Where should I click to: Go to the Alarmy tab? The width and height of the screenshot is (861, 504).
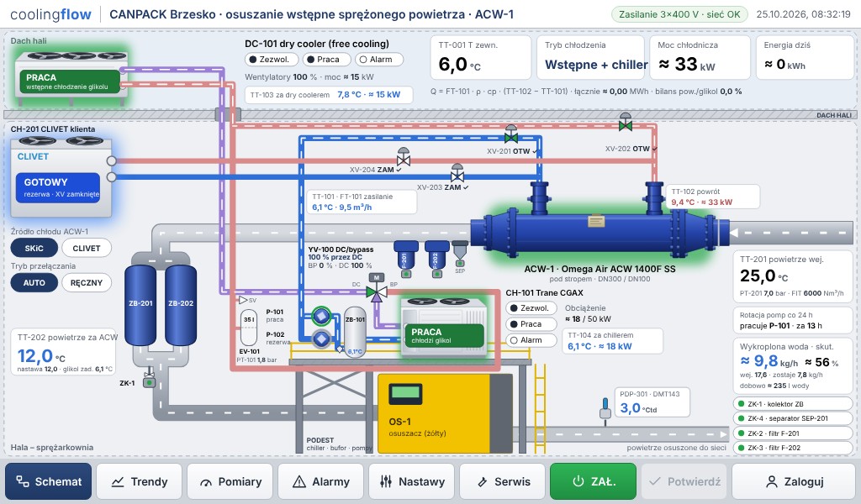pyautogui.click(x=320, y=481)
